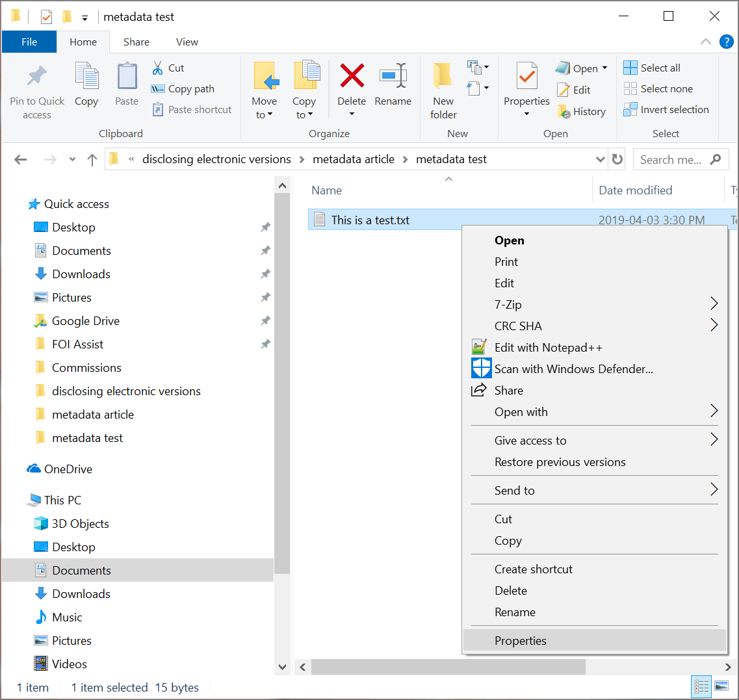Click the New folder icon
Viewport: 739px width, 700px height.
[x=443, y=77]
